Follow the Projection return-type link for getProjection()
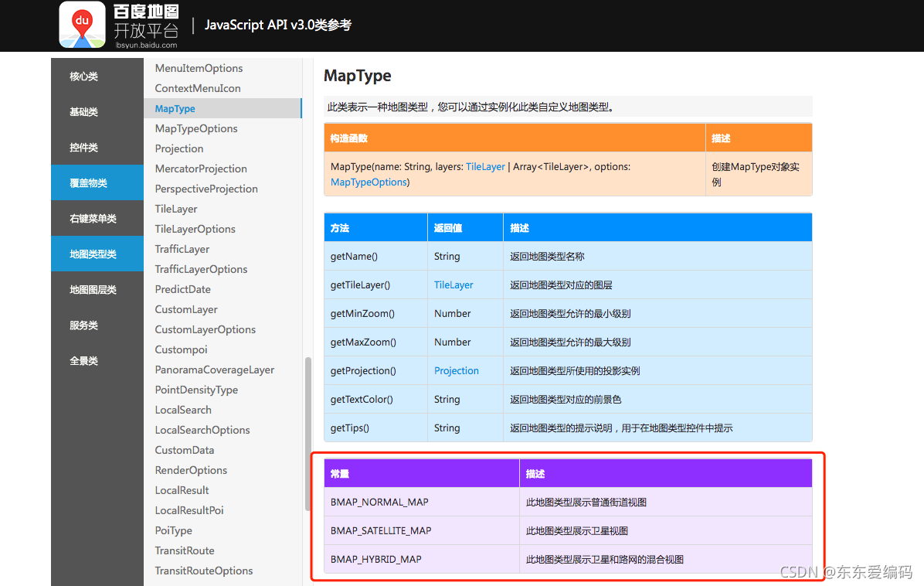The width and height of the screenshot is (924, 586). 456,371
